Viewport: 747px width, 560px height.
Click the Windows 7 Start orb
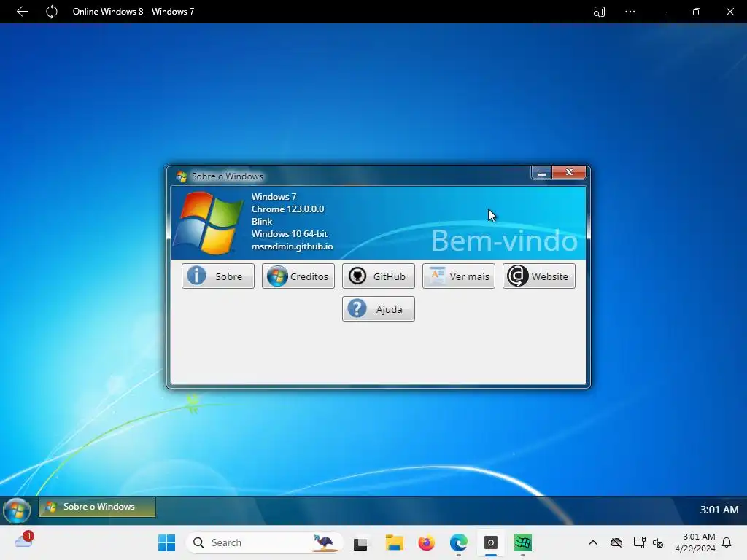click(x=17, y=510)
